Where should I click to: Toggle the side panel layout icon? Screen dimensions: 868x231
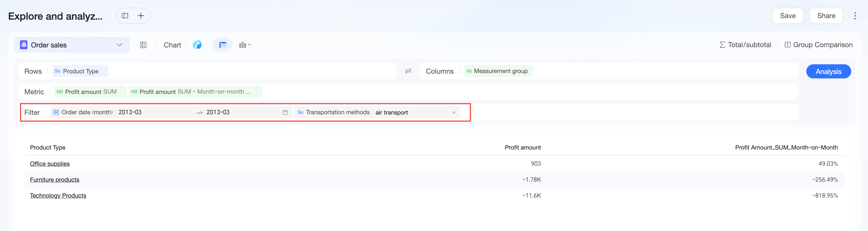[125, 16]
